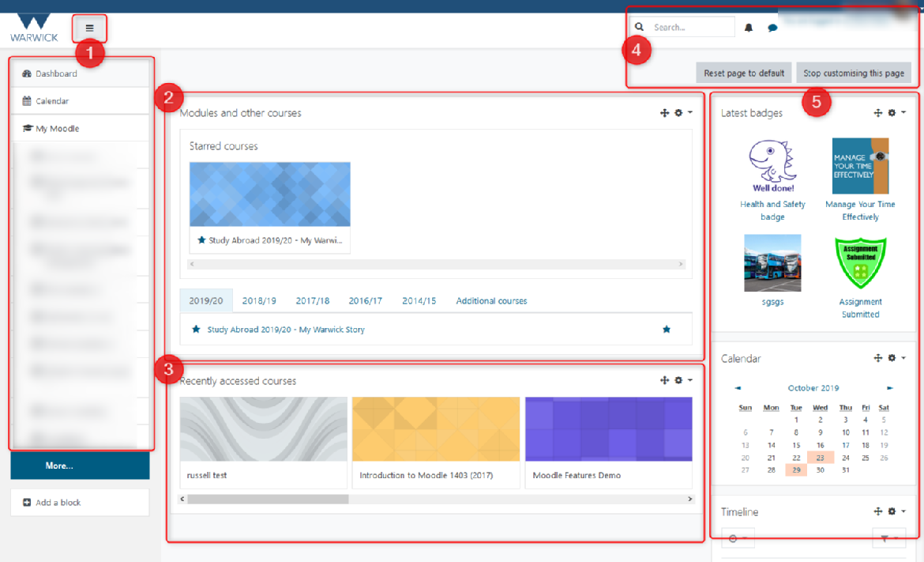Go to previous month in calendar

[x=738, y=388]
